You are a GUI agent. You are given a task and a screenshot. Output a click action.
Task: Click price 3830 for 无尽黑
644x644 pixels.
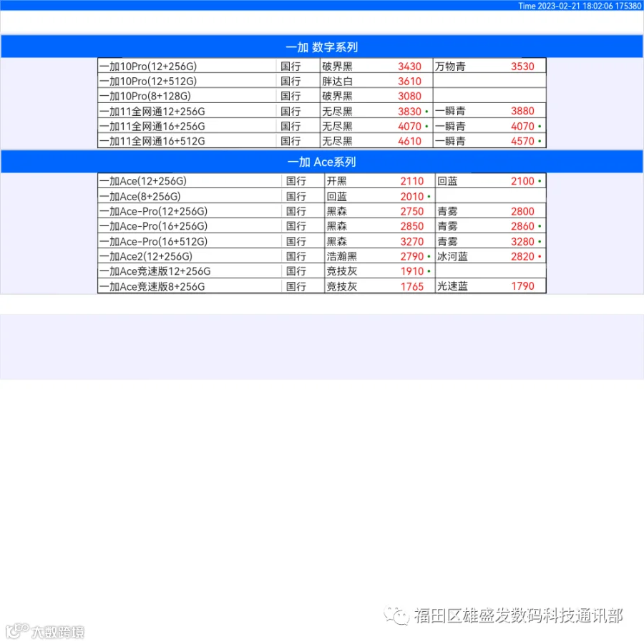(409, 112)
